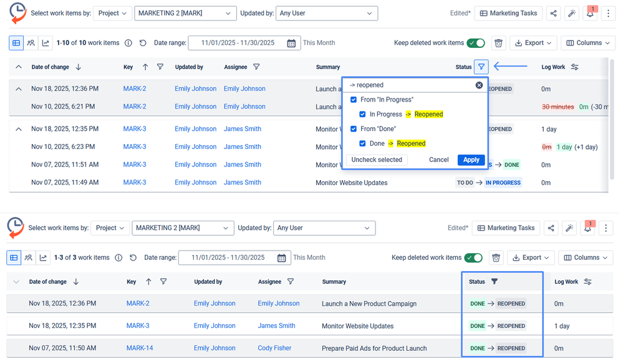Click the vertical scrollbar of the 10-work-items table
Screen dimensions: 623x364
click(x=612, y=119)
